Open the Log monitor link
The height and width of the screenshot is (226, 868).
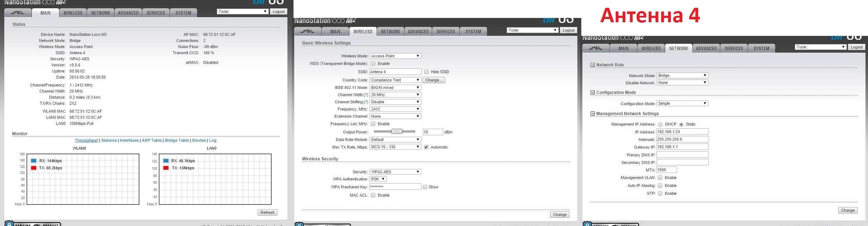(213, 140)
